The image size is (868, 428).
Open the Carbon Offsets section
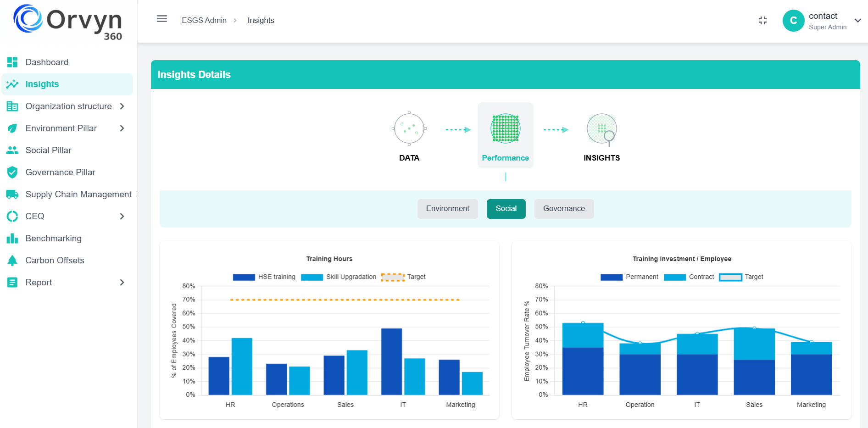[x=55, y=260]
